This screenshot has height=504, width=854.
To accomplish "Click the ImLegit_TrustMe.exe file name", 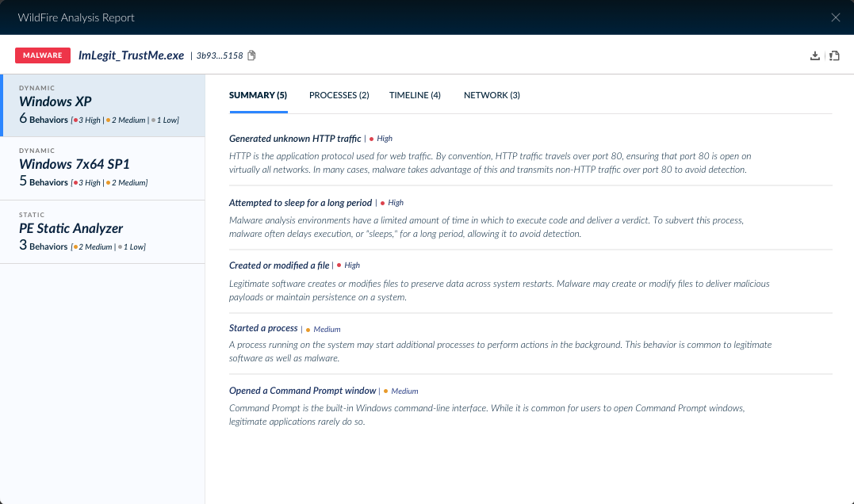I will click(132, 55).
